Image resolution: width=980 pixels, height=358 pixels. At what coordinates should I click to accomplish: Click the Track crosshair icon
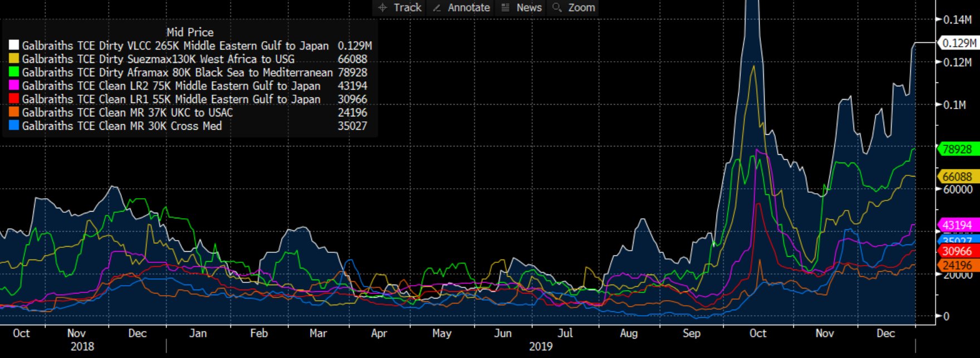pos(383,8)
